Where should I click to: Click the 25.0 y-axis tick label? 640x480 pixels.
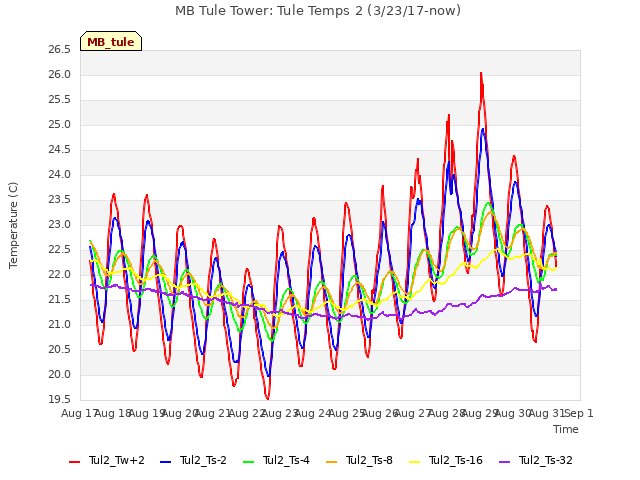60,124
